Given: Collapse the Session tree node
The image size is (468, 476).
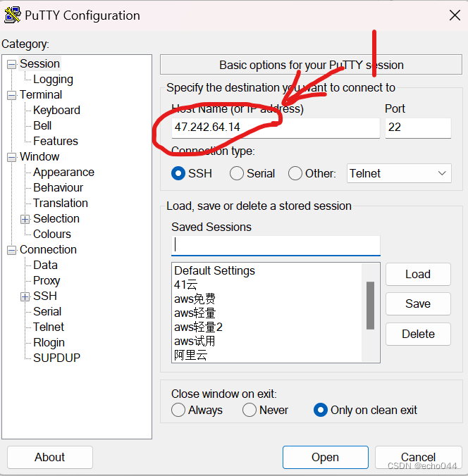Looking at the screenshot, I should tap(11, 64).
